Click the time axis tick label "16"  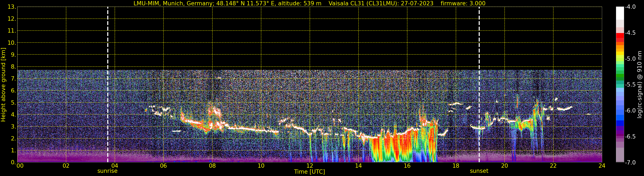pos(407,166)
